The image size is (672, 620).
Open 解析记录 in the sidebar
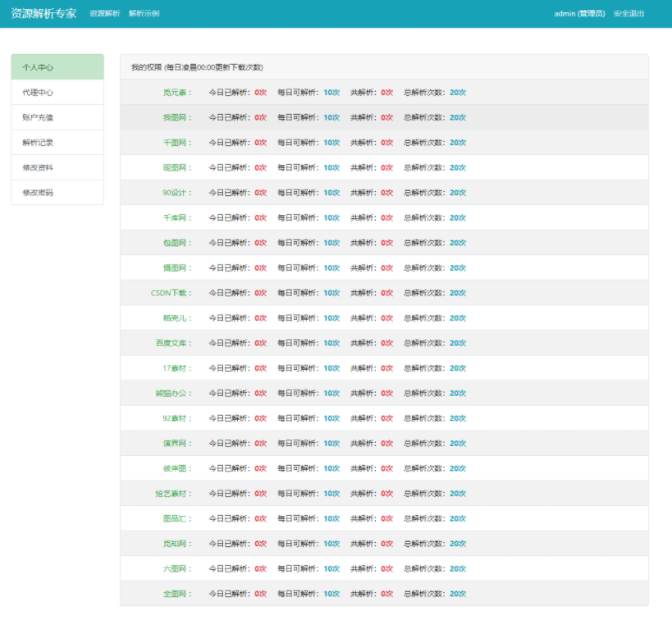pos(57,143)
